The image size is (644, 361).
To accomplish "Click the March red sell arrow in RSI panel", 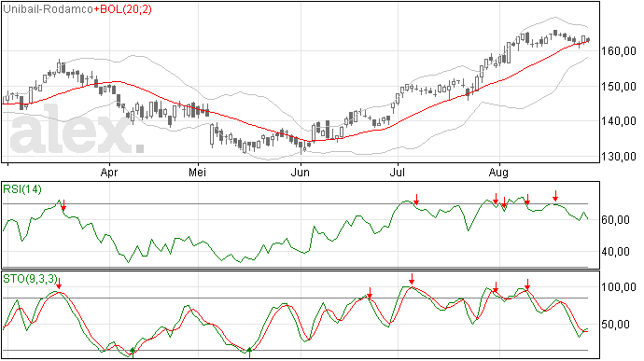I will (63, 206).
